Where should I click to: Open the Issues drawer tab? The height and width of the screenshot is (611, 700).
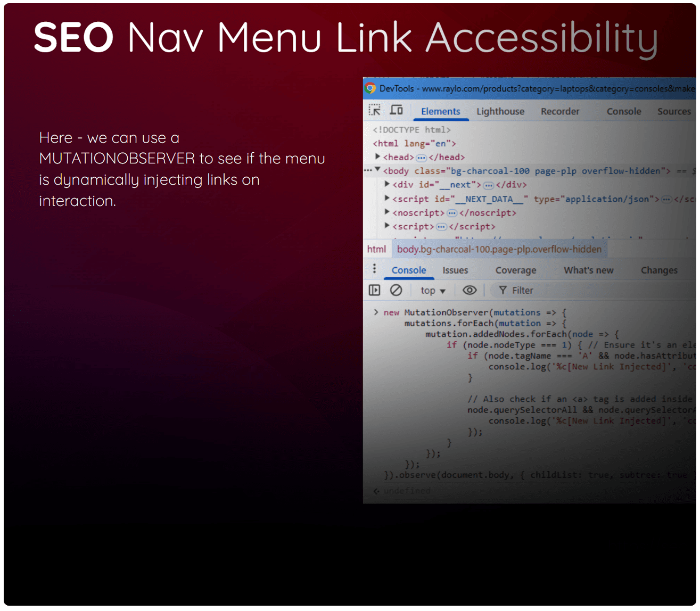click(x=455, y=270)
